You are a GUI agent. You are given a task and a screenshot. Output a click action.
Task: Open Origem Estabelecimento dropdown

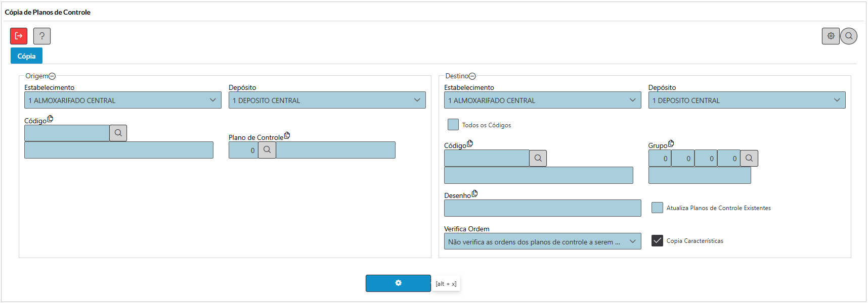[x=123, y=100]
